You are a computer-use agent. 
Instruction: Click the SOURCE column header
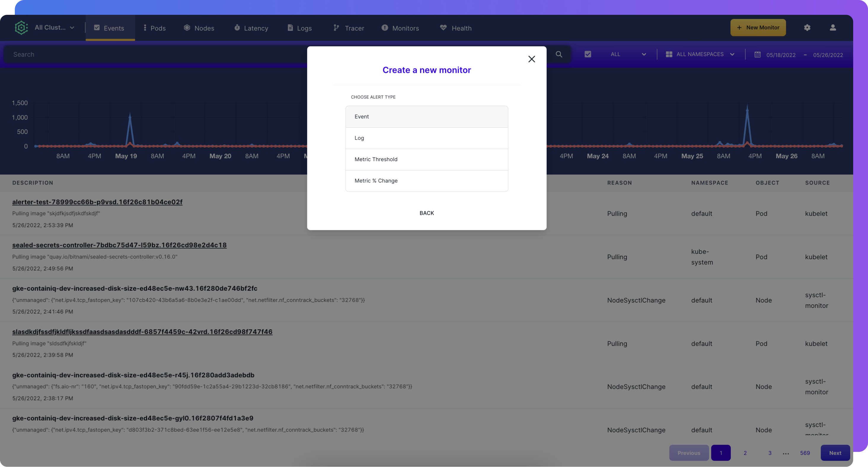[x=817, y=183]
